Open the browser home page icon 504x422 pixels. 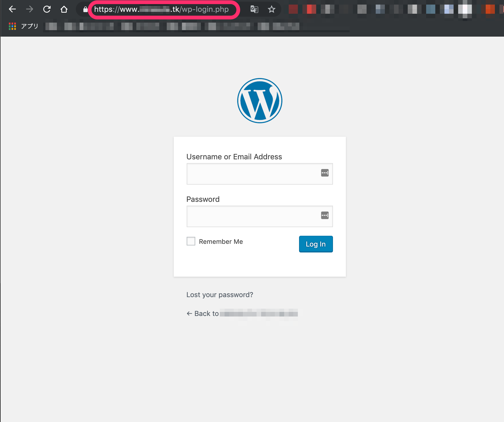click(x=64, y=9)
